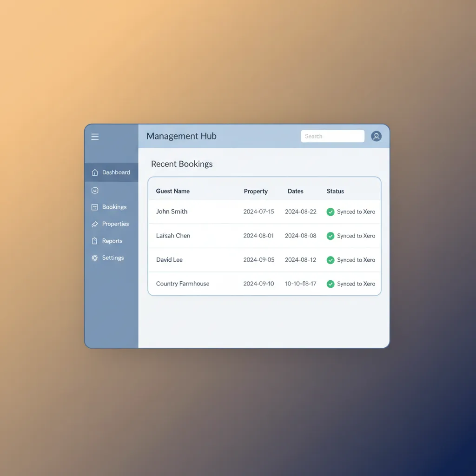Go to the Dashboard menu item

112,172
